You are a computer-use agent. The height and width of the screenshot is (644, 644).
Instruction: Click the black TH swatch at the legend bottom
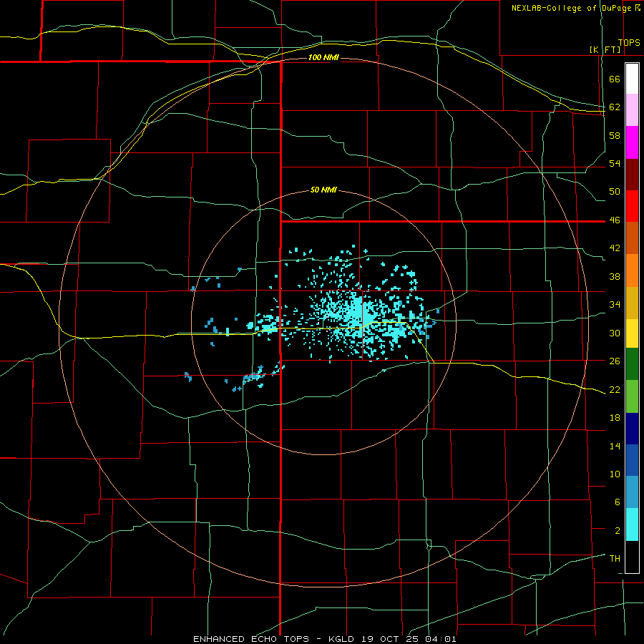[x=632, y=557]
